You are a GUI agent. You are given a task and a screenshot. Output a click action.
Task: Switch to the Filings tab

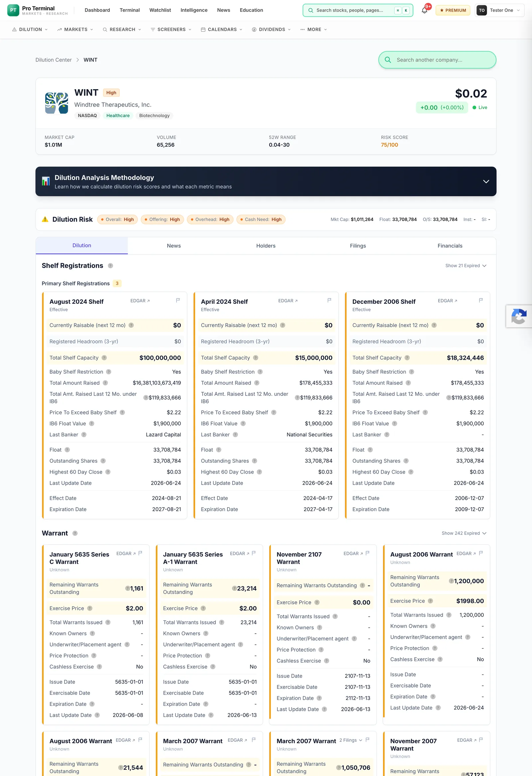358,246
